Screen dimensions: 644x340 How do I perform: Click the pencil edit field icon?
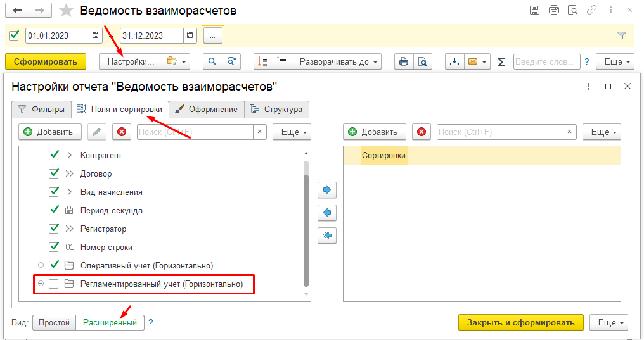(x=96, y=132)
